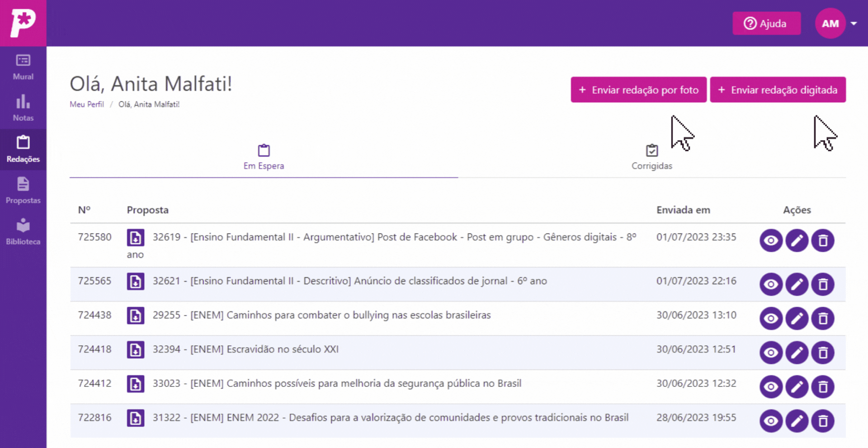Click the Olá, Anita Malfati! heading
The height and width of the screenshot is (448, 868).
(x=151, y=84)
